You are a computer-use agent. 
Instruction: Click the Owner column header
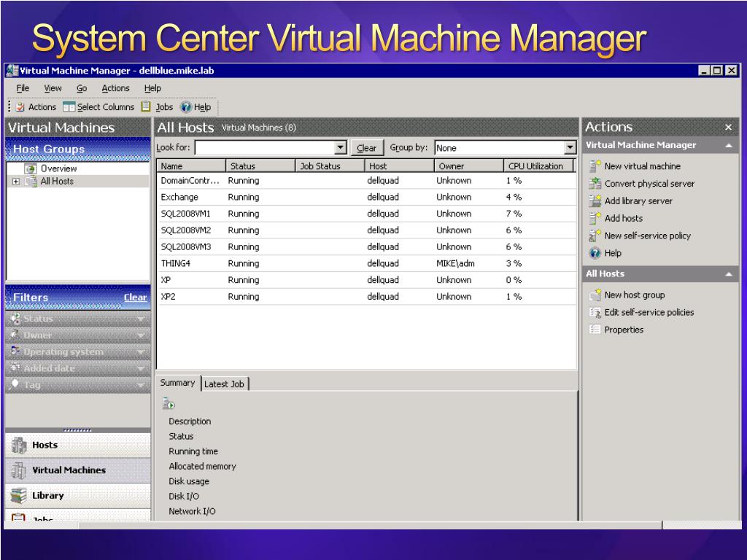[x=469, y=166]
